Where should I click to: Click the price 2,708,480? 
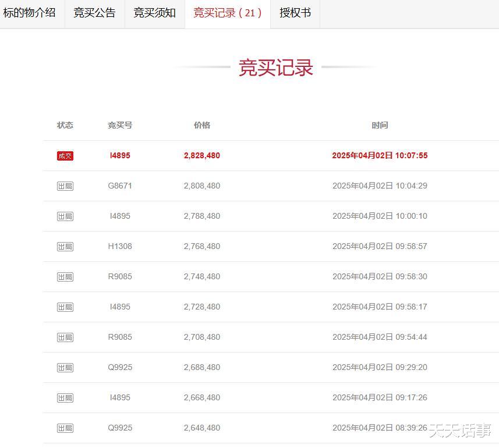202,337
